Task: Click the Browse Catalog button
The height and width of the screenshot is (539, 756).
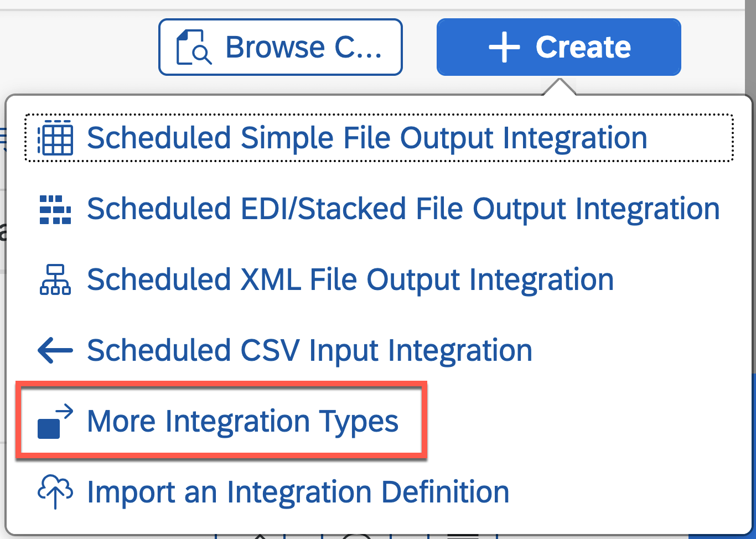Action: [280, 46]
